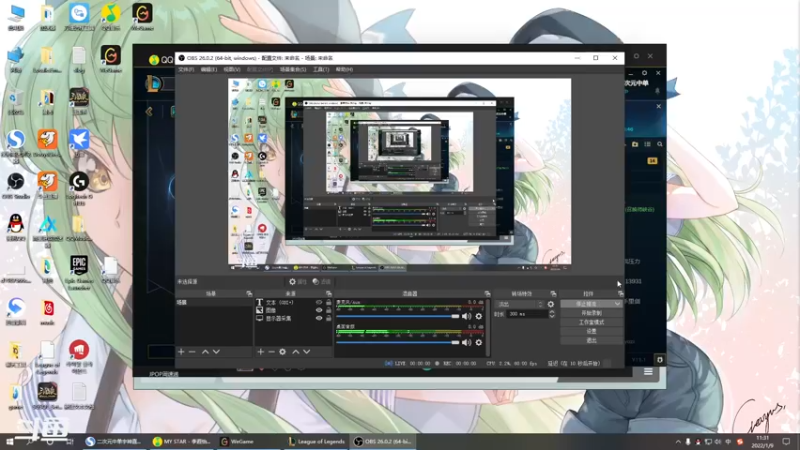Toggle visibility eye of the Image source
Image resolution: width=800 pixels, height=450 pixels.
click(x=319, y=310)
